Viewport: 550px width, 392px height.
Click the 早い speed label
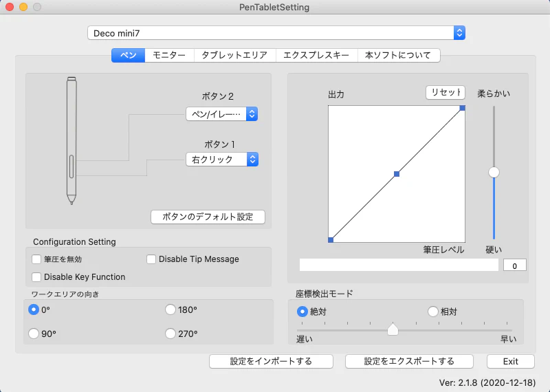pos(508,339)
